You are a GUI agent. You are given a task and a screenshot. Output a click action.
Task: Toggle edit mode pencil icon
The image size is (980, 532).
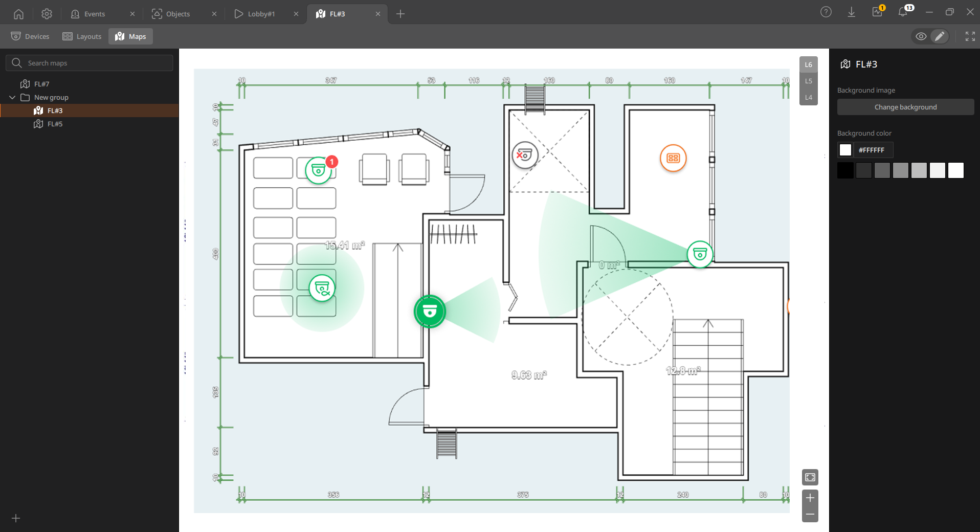(940, 36)
